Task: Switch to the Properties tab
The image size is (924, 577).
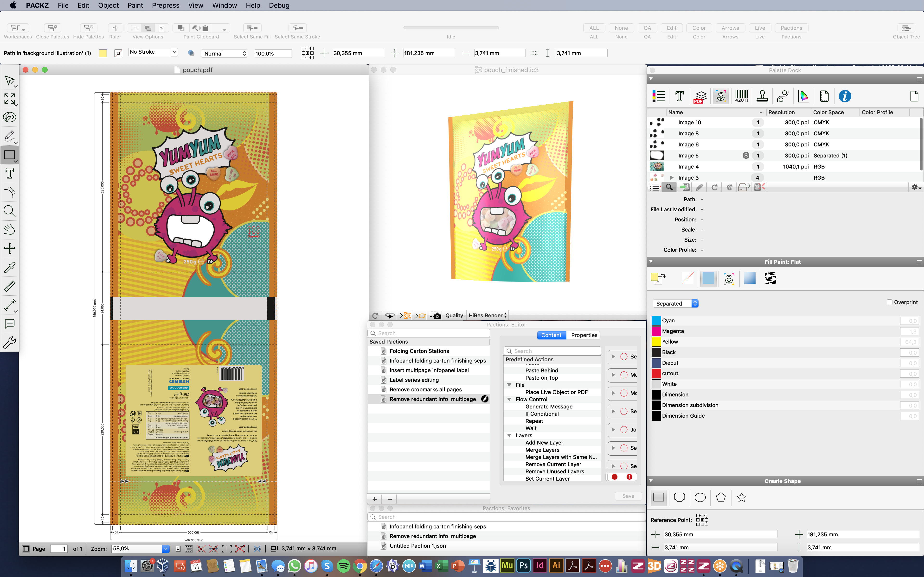Action: [584, 335]
